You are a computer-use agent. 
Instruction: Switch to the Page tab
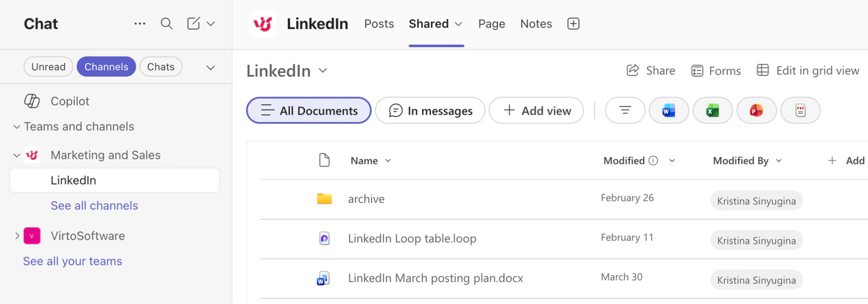coord(492,24)
